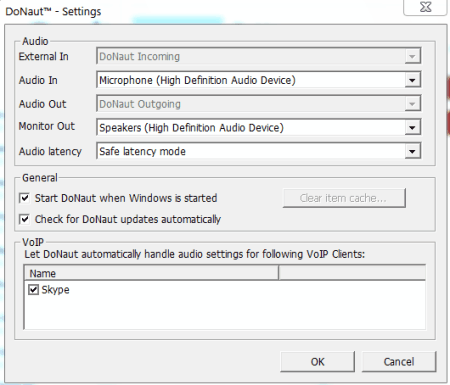Screen dimensions: 450x385
Task: Expand the Audio latency dropdown arrow
Action: pos(412,152)
